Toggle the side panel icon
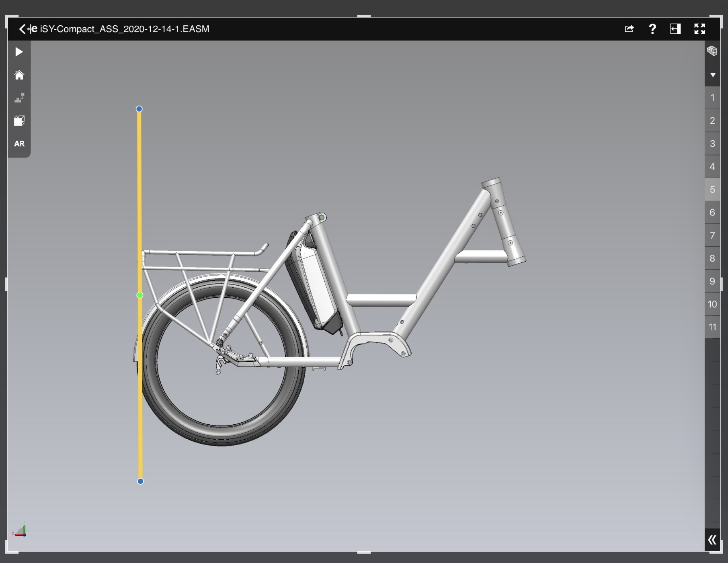 tap(675, 29)
